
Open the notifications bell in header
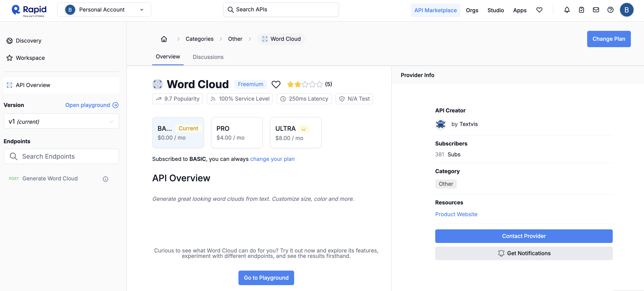point(567,10)
